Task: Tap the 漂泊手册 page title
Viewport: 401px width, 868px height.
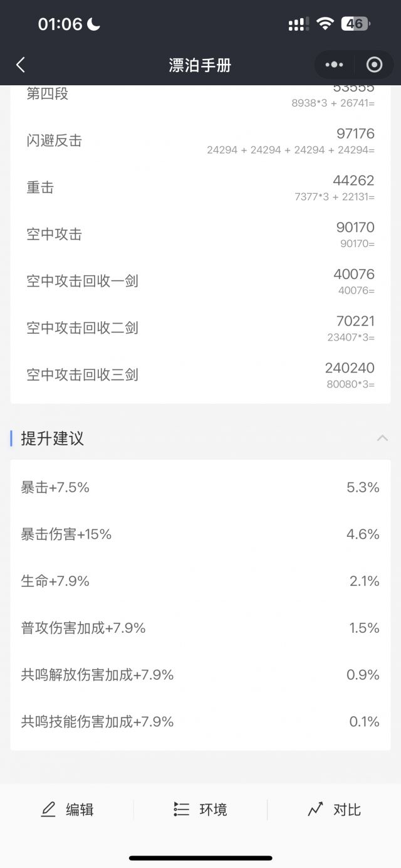Action: [x=200, y=65]
